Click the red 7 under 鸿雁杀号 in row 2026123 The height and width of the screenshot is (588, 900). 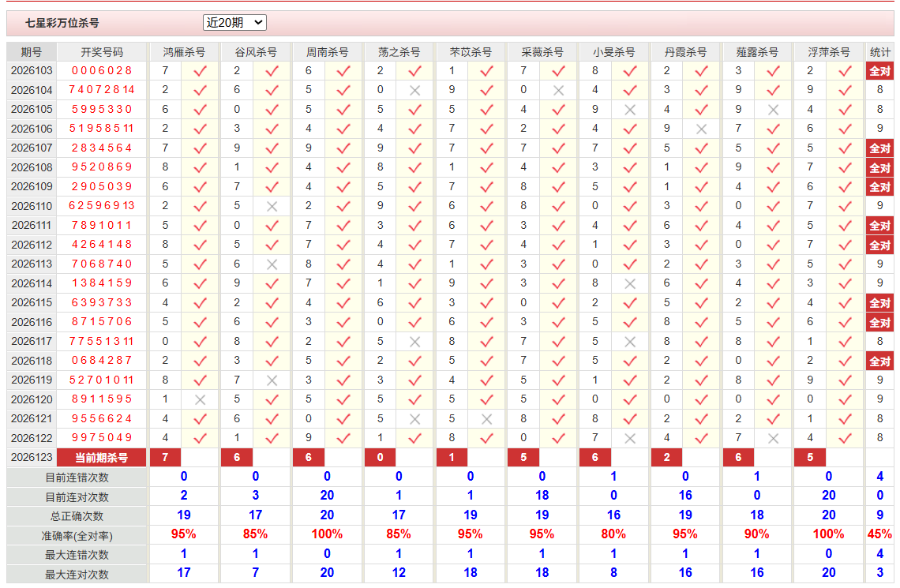pos(165,457)
